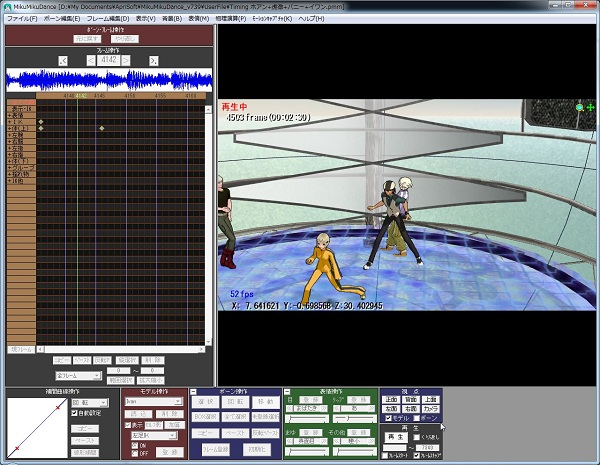Viewport: 600px width, 465px height.
Task: Expand the 表情 track group
Action: point(10,115)
